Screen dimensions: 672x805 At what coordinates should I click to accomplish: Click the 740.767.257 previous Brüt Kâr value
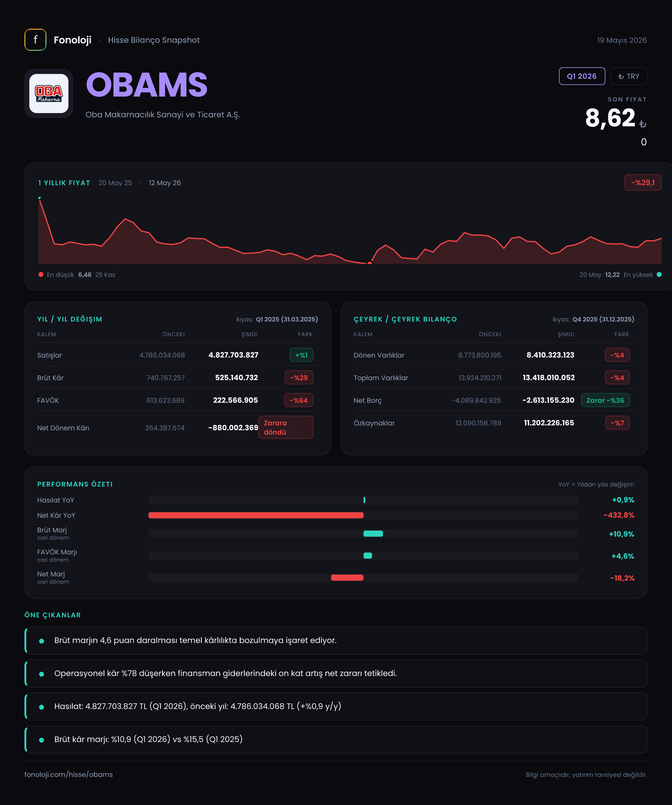[166, 378]
